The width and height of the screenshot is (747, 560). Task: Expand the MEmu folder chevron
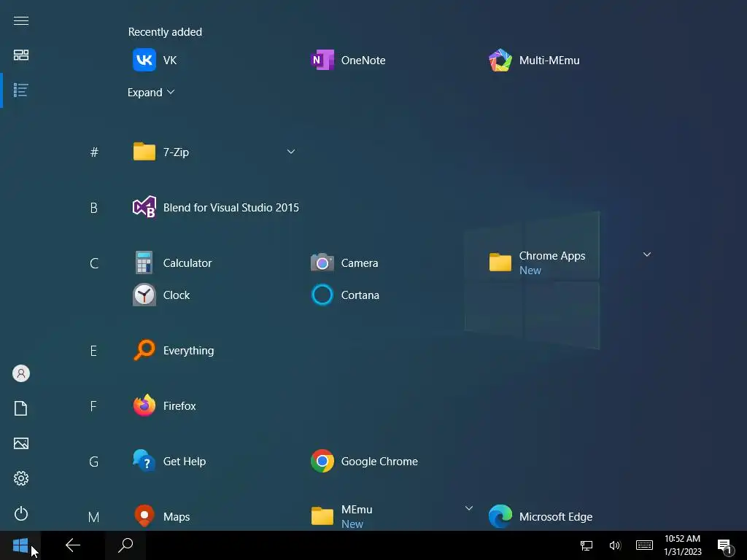tap(469, 508)
